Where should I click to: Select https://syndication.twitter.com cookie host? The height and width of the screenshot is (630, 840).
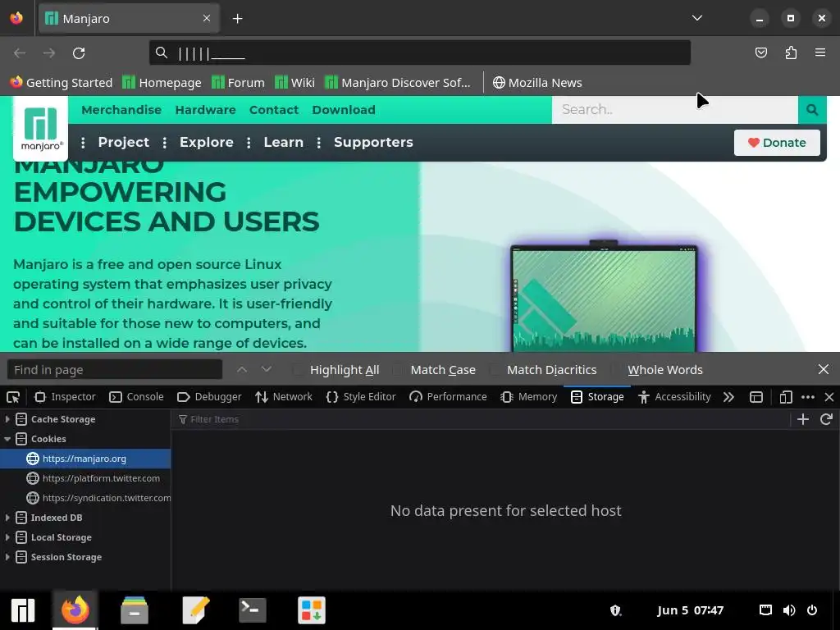point(85,498)
